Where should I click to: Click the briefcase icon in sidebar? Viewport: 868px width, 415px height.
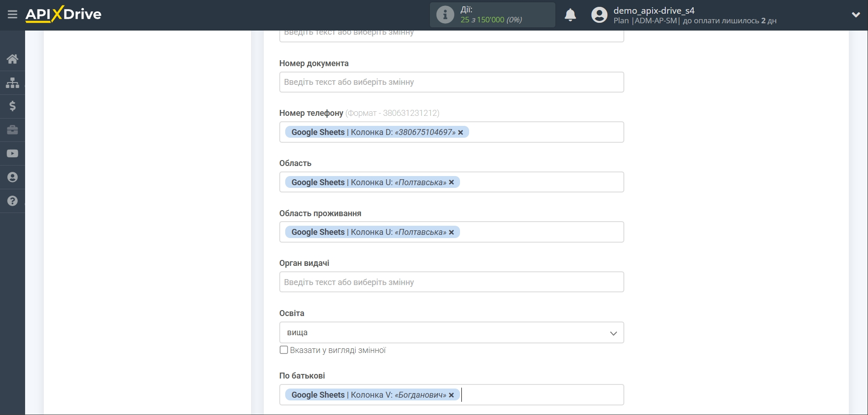(x=12, y=130)
